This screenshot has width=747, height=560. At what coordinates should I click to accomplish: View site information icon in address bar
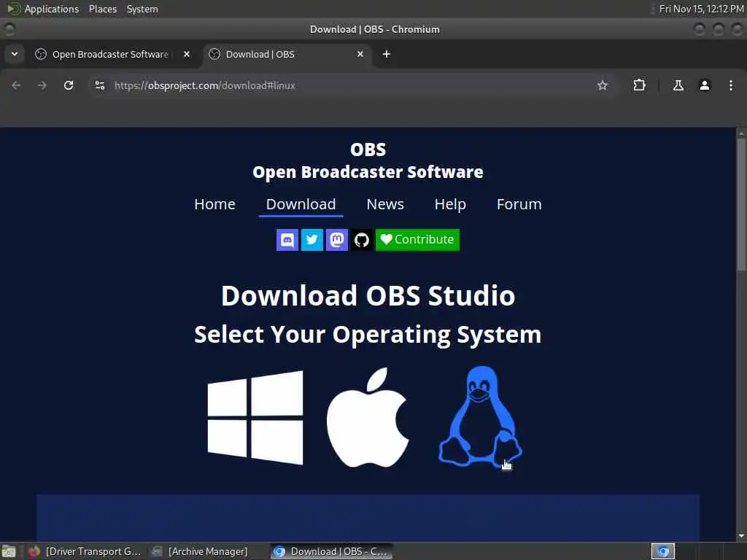(x=99, y=85)
